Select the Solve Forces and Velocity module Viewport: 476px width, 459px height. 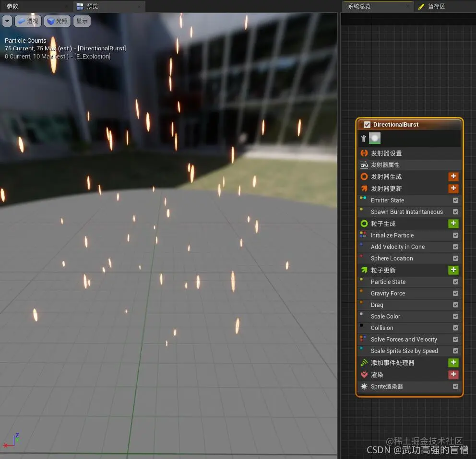coord(409,340)
